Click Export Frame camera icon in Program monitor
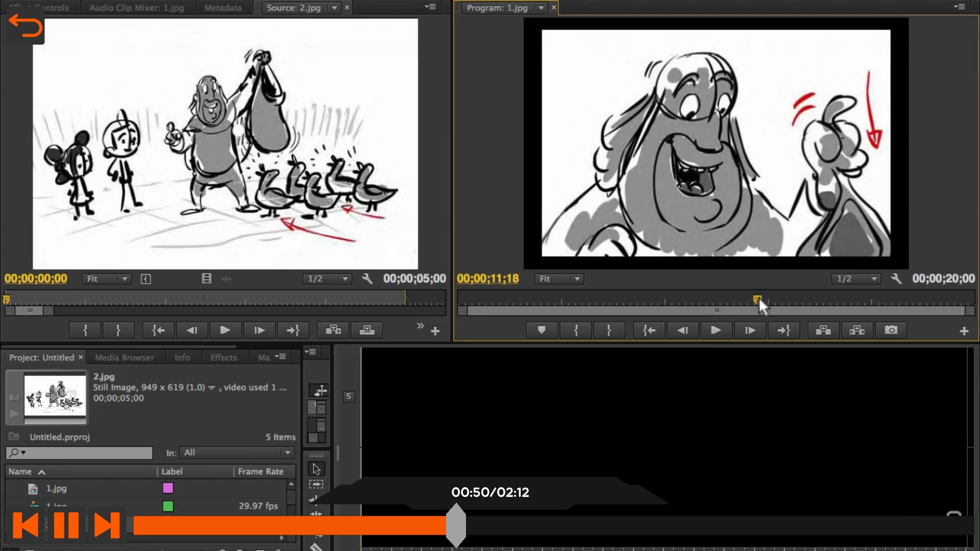 click(x=891, y=330)
